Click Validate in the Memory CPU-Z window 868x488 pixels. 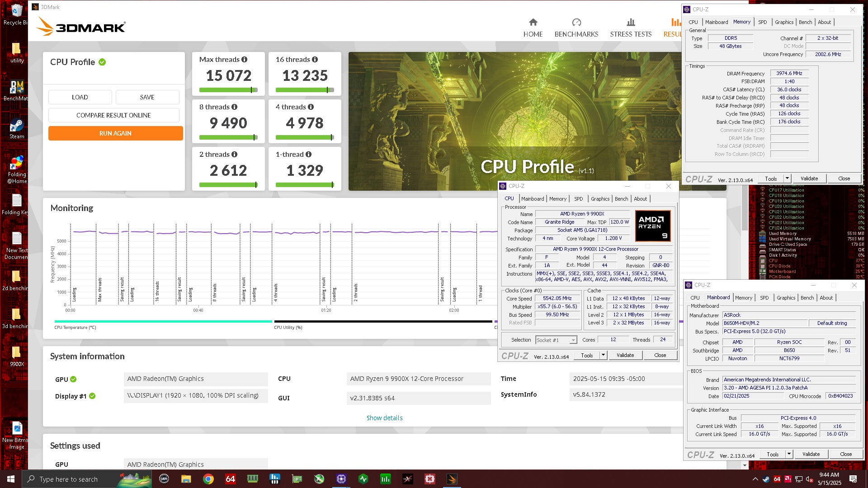(809, 178)
